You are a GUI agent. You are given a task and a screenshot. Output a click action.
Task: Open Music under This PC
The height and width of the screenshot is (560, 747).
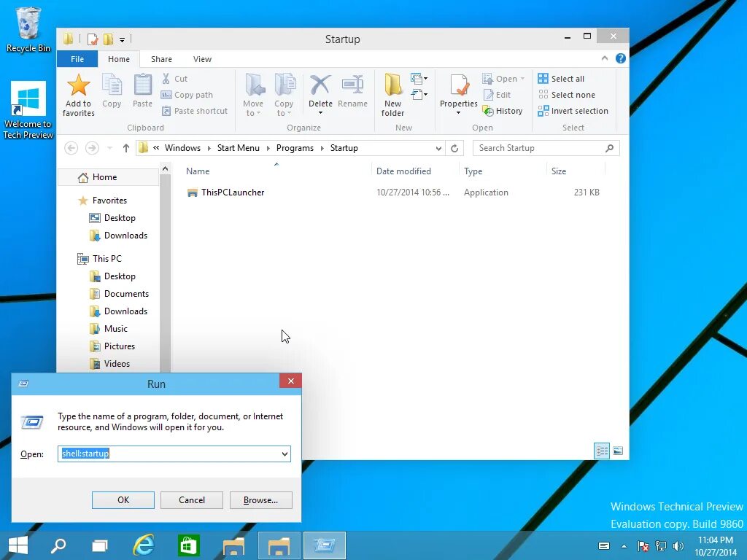click(x=109, y=329)
